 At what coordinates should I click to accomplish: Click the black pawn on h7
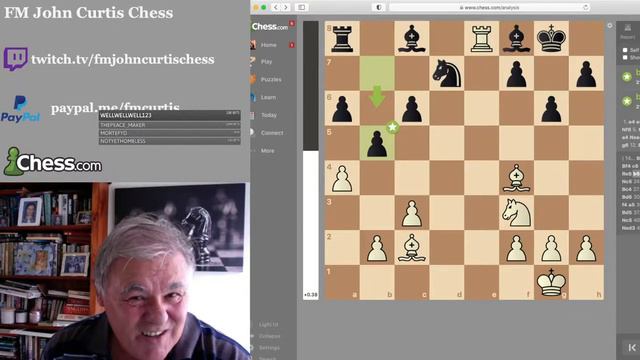tap(586, 73)
